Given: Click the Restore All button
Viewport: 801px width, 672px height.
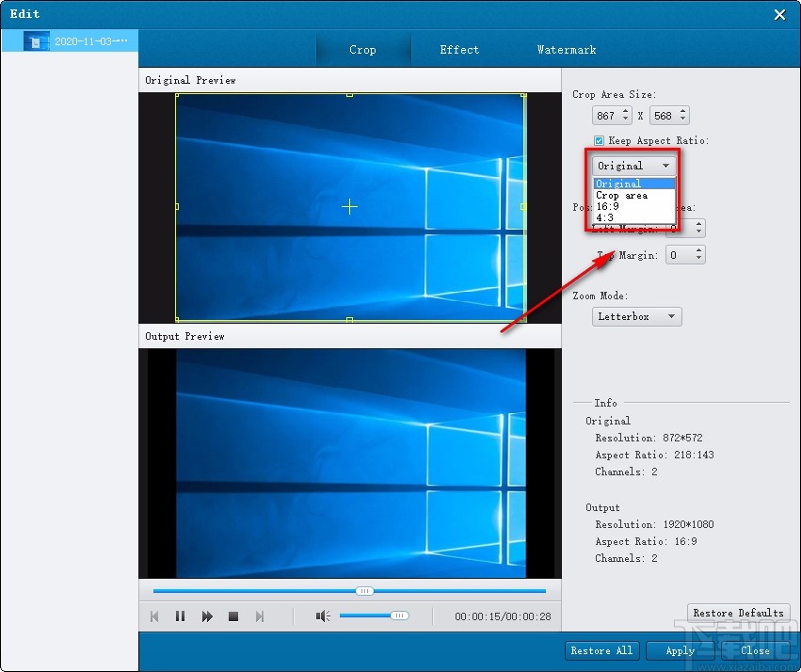Looking at the screenshot, I should tap(601, 650).
